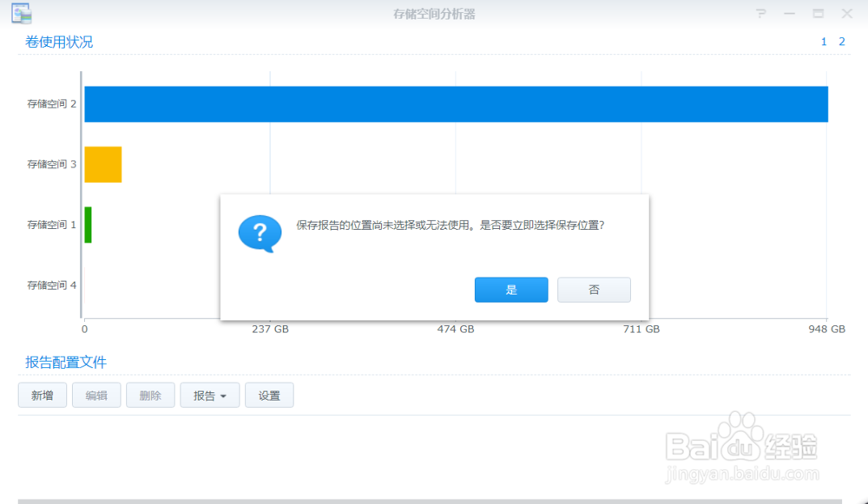Open the 报告 dropdown menu
The width and height of the screenshot is (868, 504).
(209, 395)
